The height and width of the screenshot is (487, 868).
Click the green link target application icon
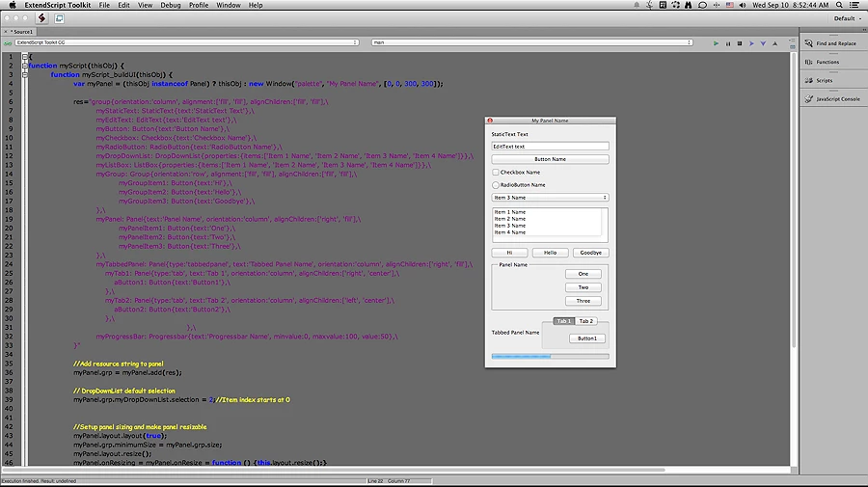tap(8, 42)
